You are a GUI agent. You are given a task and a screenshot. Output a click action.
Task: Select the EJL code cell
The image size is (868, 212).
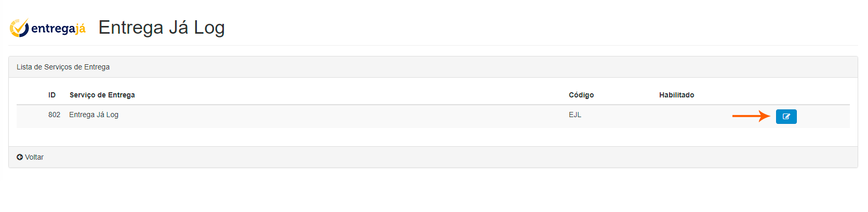tap(575, 115)
